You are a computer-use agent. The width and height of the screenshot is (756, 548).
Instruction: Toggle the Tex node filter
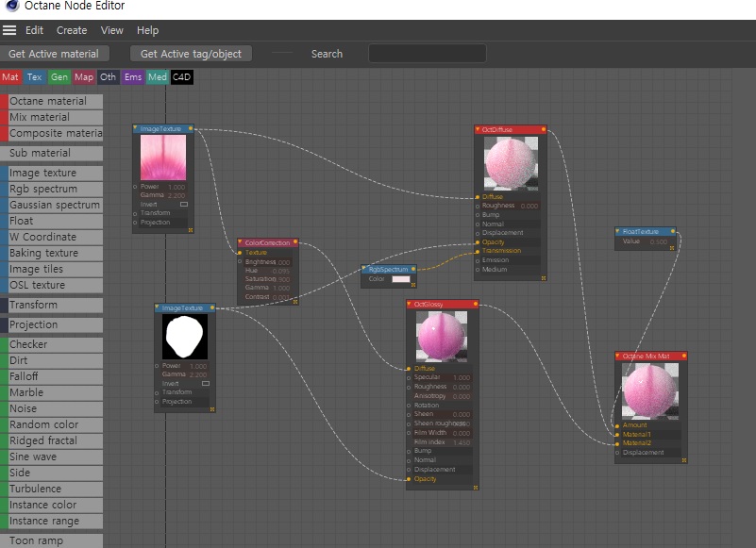[34, 77]
